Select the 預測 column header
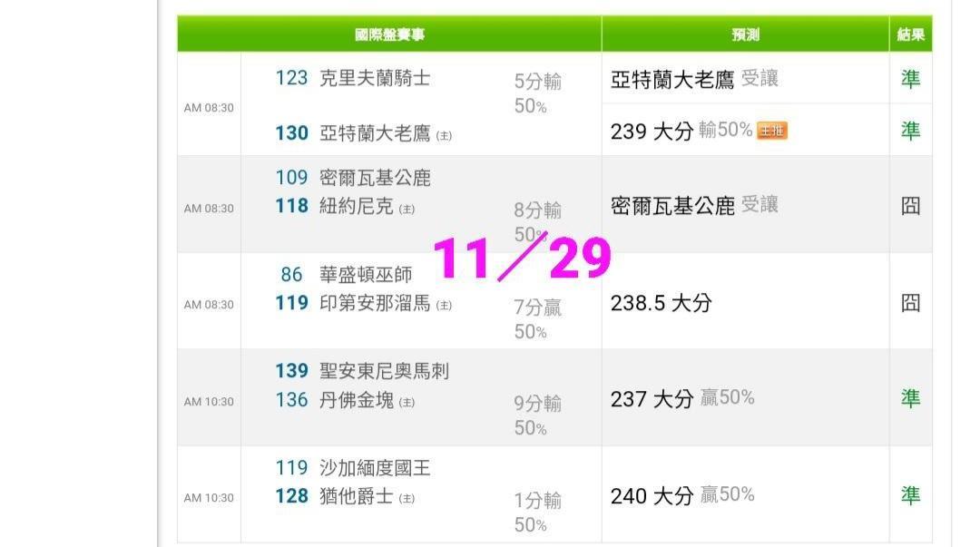The height and width of the screenshot is (547, 980). click(745, 34)
